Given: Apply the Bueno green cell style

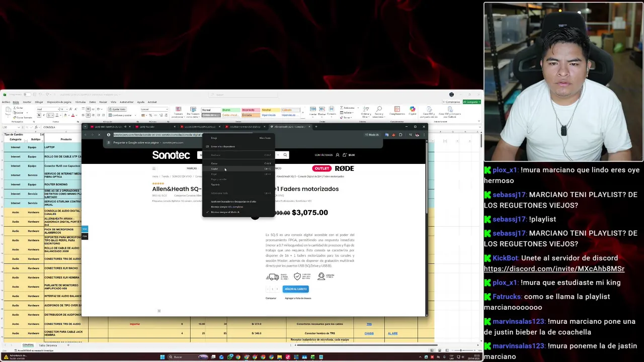Looking at the screenshot, I should coord(231,110).
